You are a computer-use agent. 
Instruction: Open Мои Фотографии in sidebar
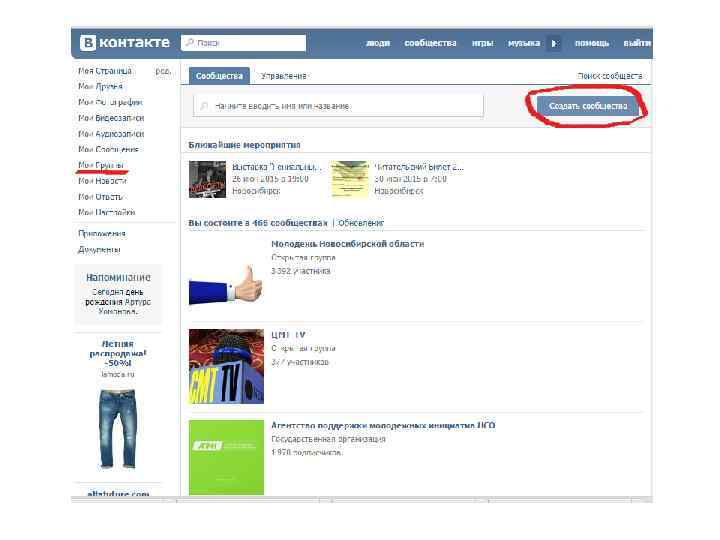[x=110, y=102]
